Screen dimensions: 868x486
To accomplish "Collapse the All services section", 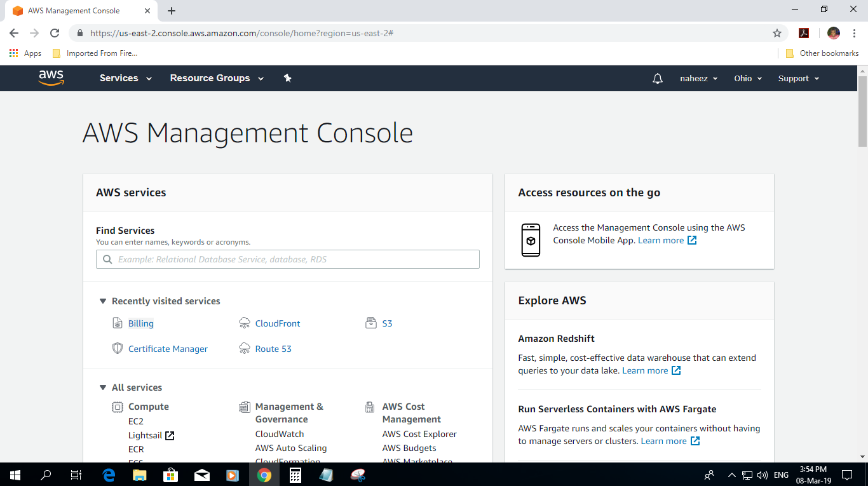I will tap(103, 388).
